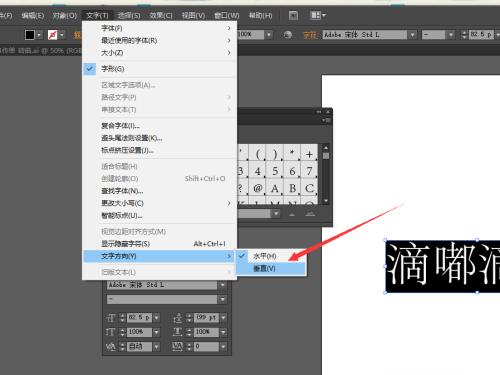Open the 字体(F) submenu
500x375 pixels.
click(159, 28)
